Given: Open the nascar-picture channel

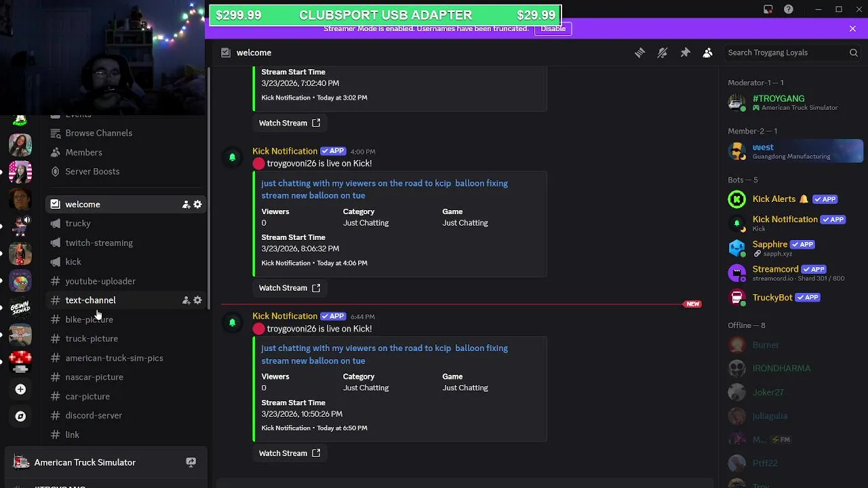Looking at the screenshot, I should pos(124,377).
